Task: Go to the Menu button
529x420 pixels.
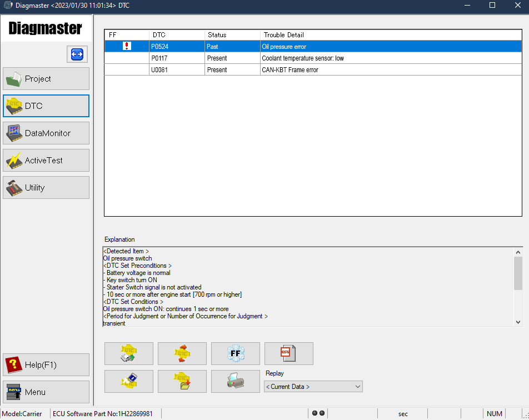Action: [x=46, y=392]
